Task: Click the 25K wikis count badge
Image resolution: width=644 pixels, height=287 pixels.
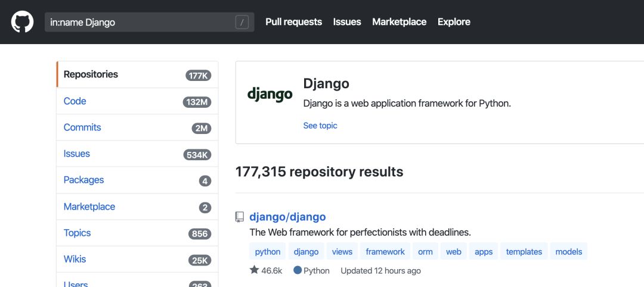Action: 200,260
